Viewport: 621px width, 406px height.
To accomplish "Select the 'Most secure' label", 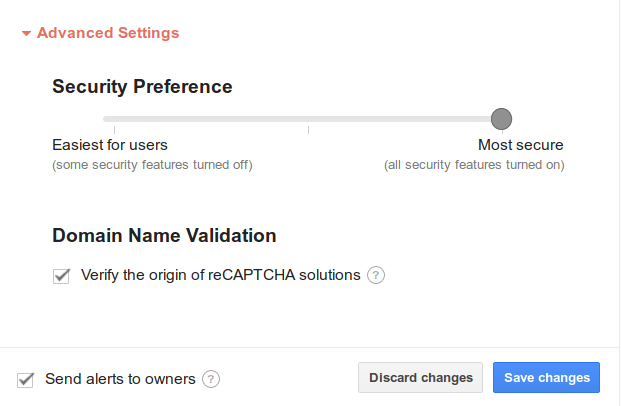I will 520,145.
